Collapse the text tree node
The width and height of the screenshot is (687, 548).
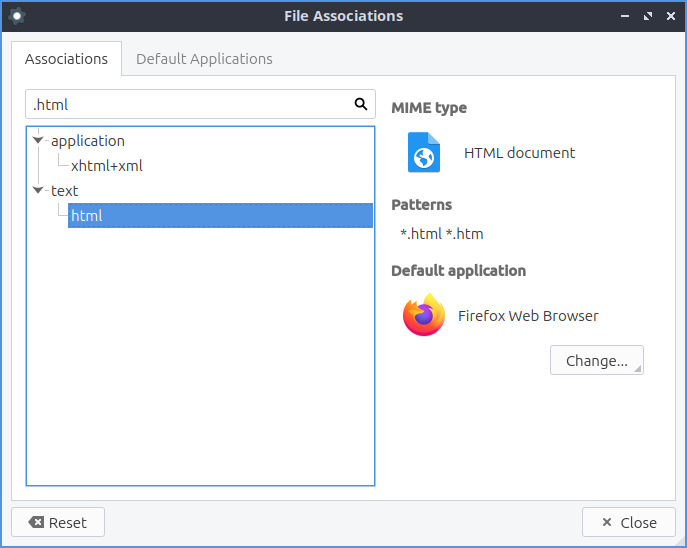(38, 190)
